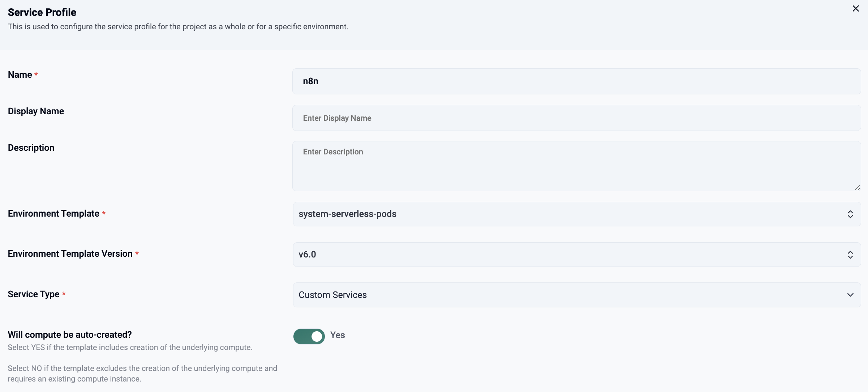Open the v6.0 version dropdown
Viewport: 868px width, 392px height.
576,255
